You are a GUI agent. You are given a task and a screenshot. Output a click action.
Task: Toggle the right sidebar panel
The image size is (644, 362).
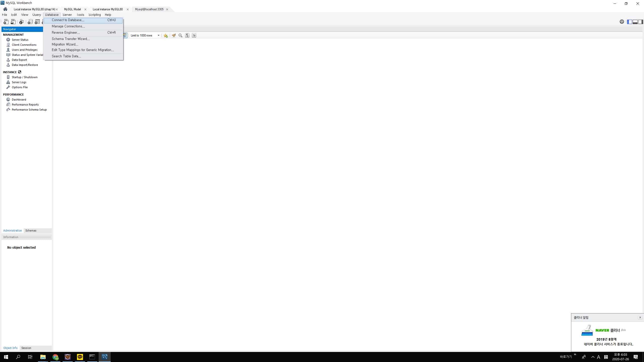[x=640, y=22]
